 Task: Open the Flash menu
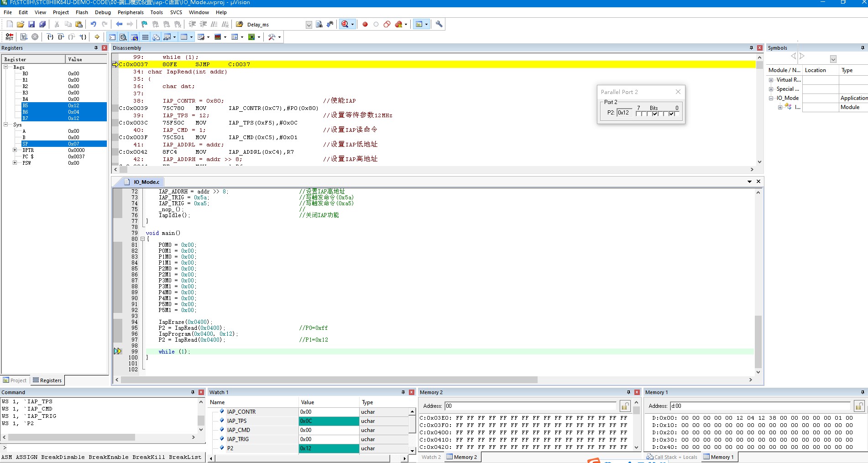[x=82, y=12]
